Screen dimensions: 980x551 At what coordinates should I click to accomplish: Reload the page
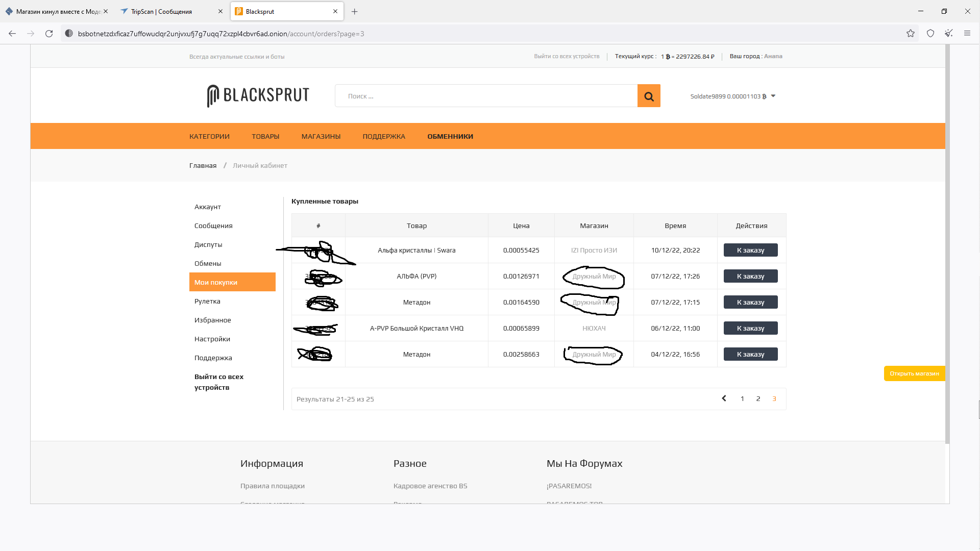tap(49, 34)
